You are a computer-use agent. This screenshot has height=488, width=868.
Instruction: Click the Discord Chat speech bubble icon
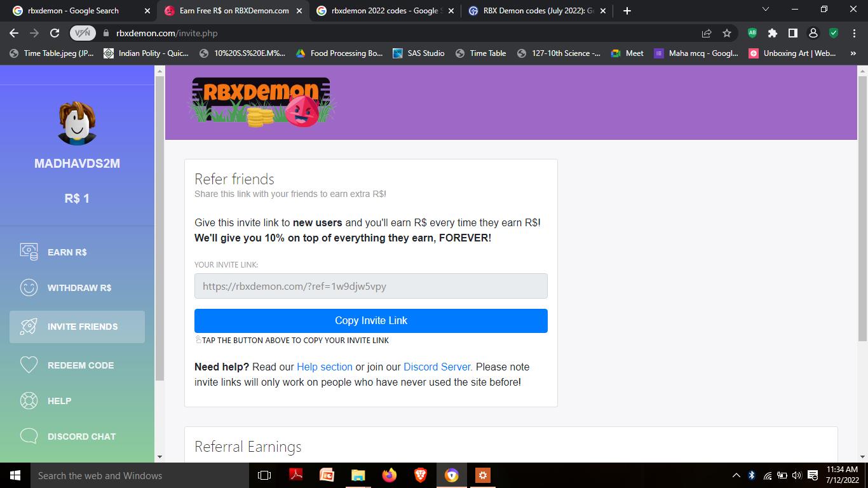[x=29, y=437]
